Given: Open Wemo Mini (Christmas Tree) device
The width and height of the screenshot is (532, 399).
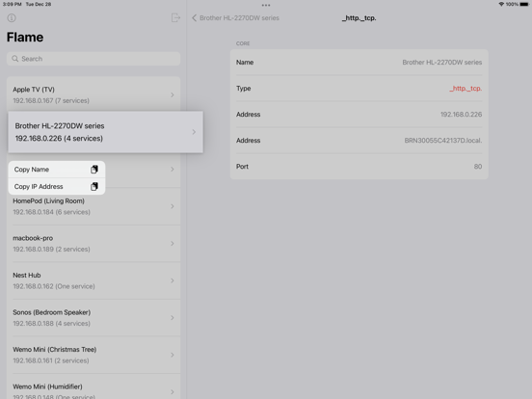Looking at the screenshot, I should [x=93, y=355].
